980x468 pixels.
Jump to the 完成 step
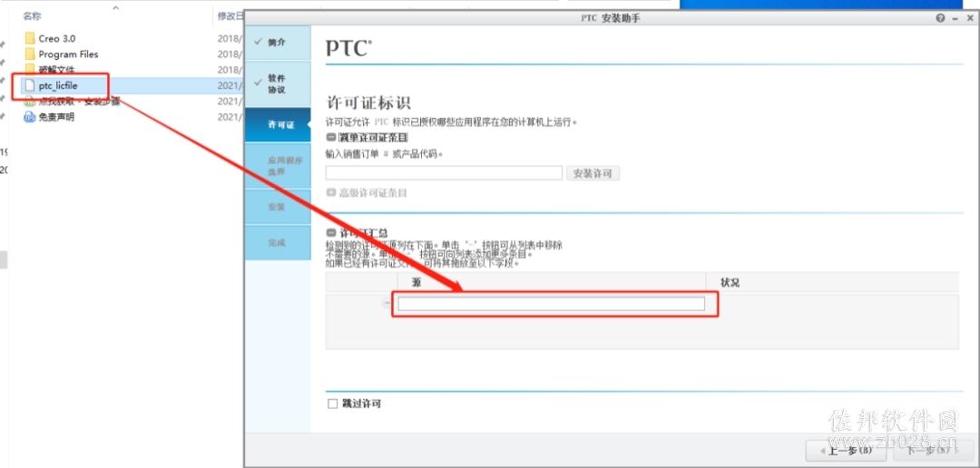[278, 242]
